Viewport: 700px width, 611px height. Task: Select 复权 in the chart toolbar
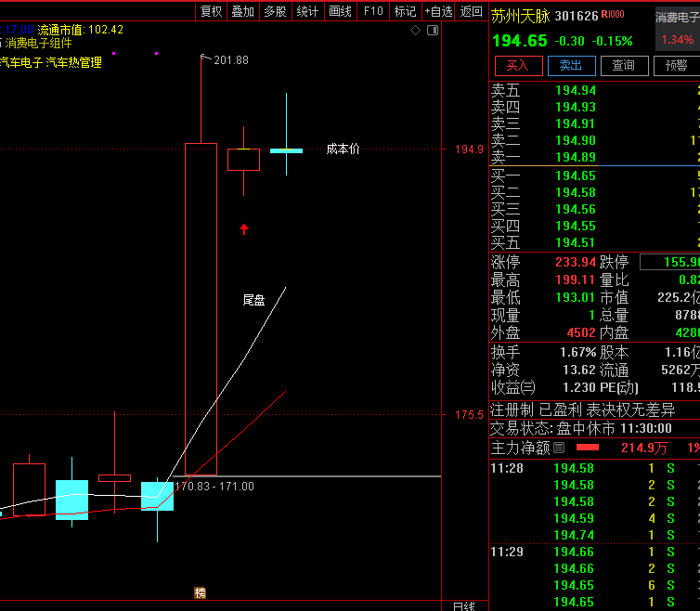pyautogui.click(x=212, y=11)
